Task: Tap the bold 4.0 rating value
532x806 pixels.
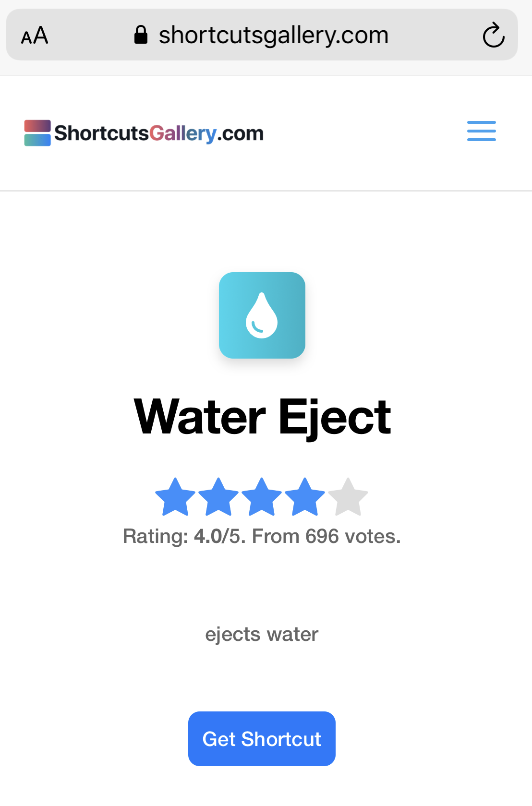Action: (x=208, y=536)
